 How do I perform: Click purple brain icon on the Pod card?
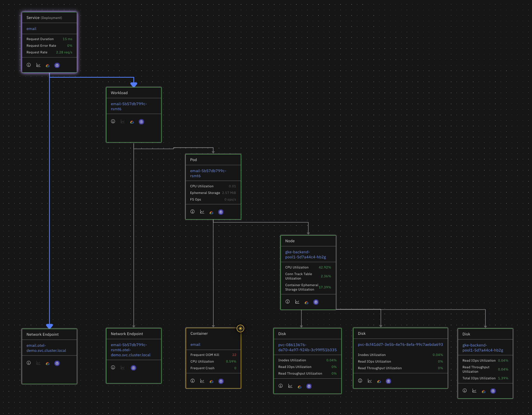[x=221, y=212]
